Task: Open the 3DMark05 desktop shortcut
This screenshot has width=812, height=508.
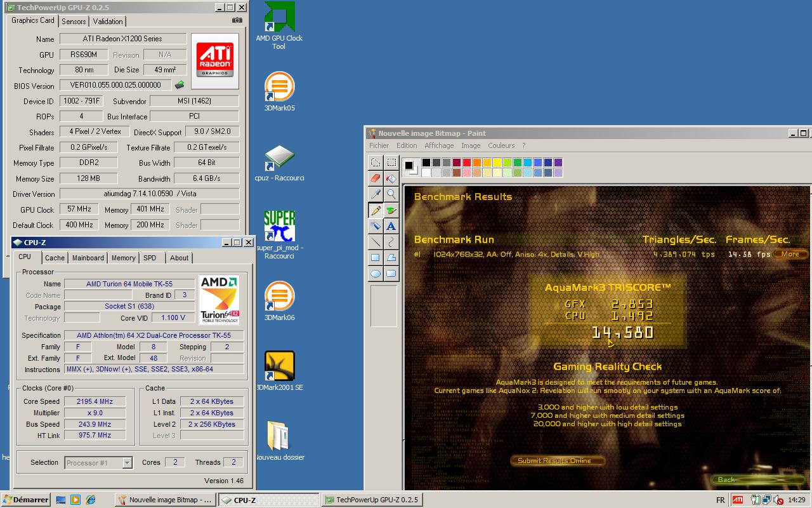Action: click(279, 92)
